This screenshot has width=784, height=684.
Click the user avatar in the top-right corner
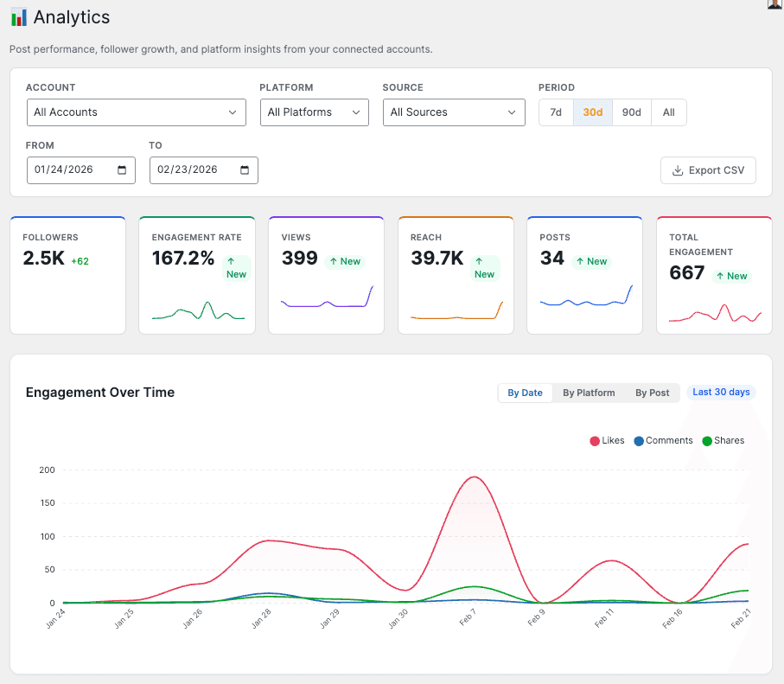pyautogui.click(x=774, y=5)
